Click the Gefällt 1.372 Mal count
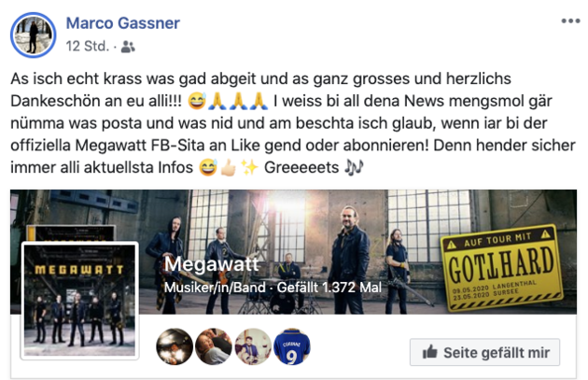The image size is (588, 380). [329, 288]
